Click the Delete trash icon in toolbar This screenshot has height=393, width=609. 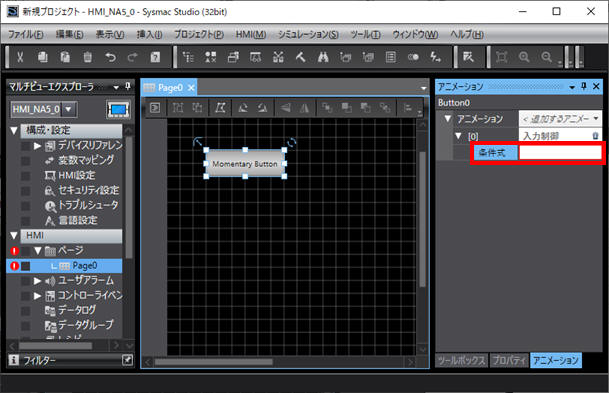[87, 57]
